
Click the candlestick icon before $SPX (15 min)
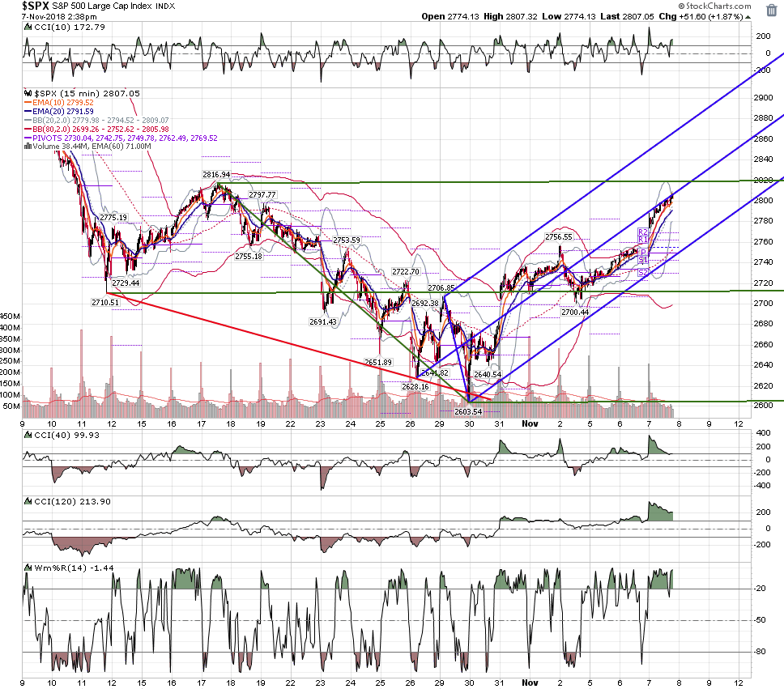coord(28,93)
